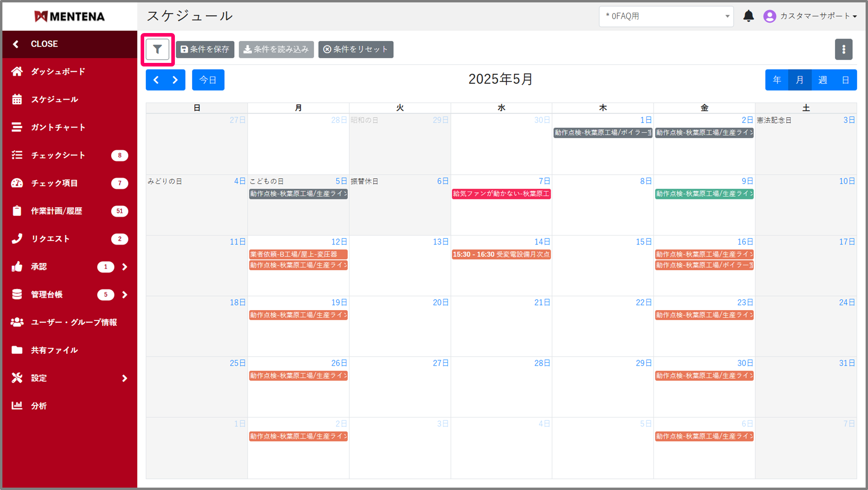868x490 pixels.
Task: Advance to next month with right arrow
Action: pyautogui.click(x=175, y=80)
